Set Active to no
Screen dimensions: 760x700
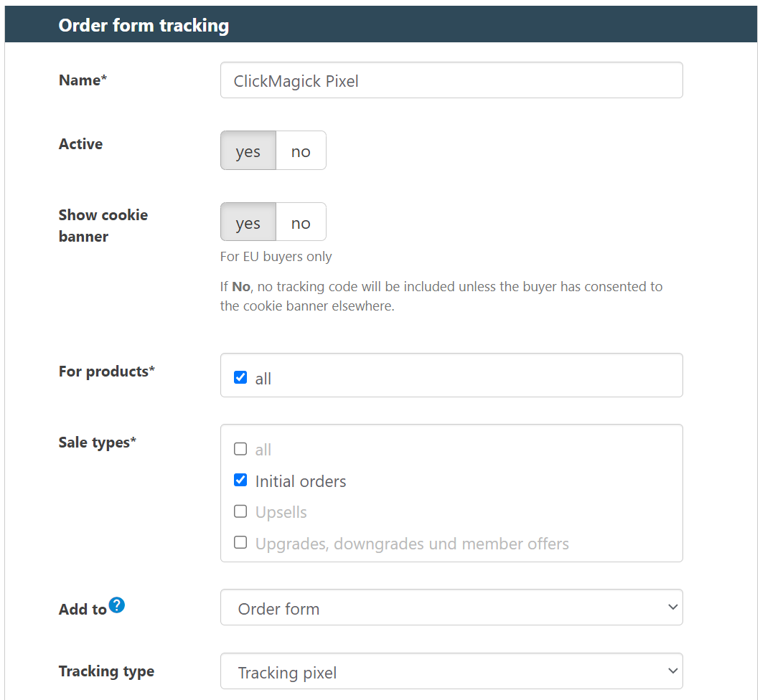point(301,151)
